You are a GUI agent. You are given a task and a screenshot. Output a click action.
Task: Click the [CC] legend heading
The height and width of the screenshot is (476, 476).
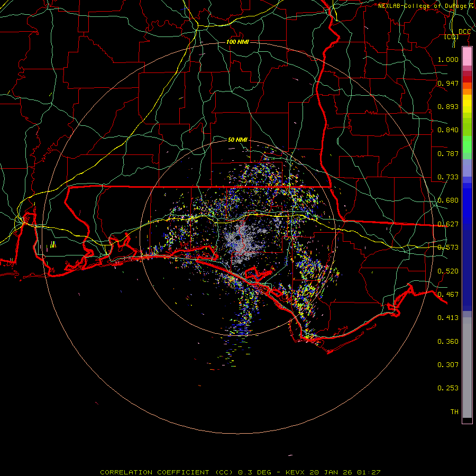452,36
